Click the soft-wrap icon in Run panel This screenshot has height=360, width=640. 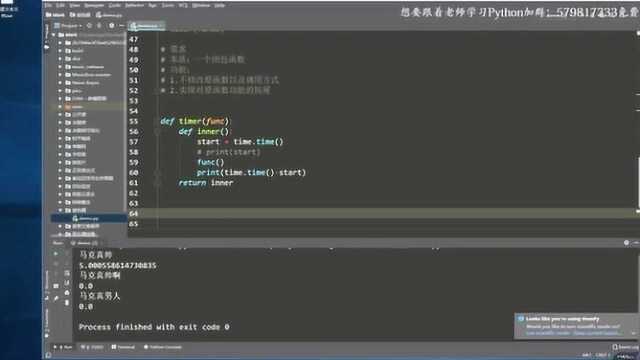67,273
